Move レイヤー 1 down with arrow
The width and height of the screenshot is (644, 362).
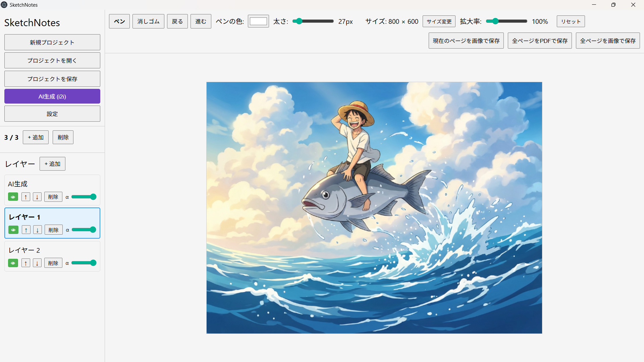click(x=38, y=230)
